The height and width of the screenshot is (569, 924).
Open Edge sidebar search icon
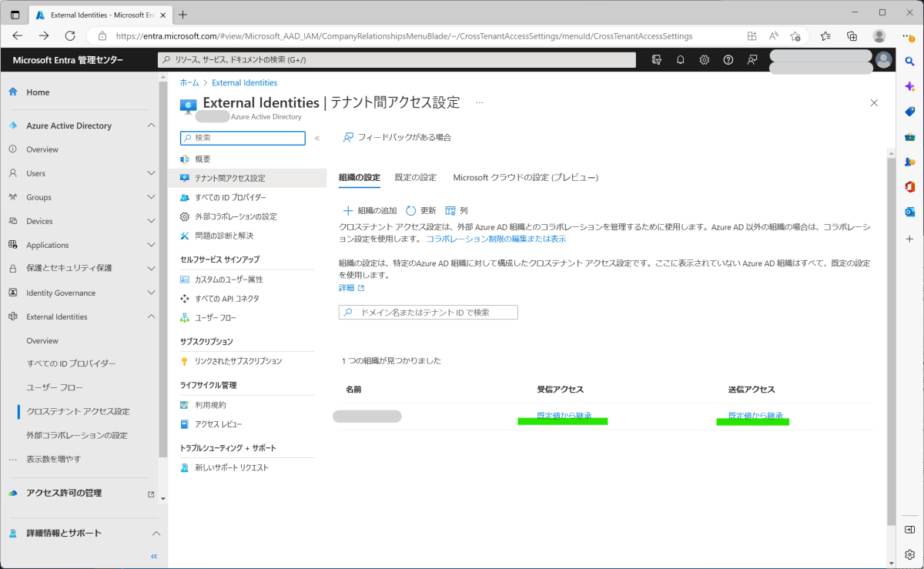pos(909,61)
